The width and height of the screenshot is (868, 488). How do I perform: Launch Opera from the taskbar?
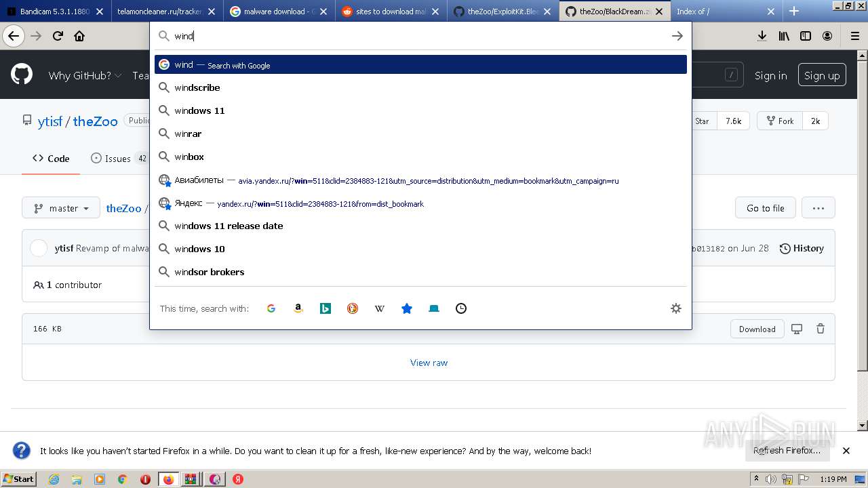click(x=145, y=479)
